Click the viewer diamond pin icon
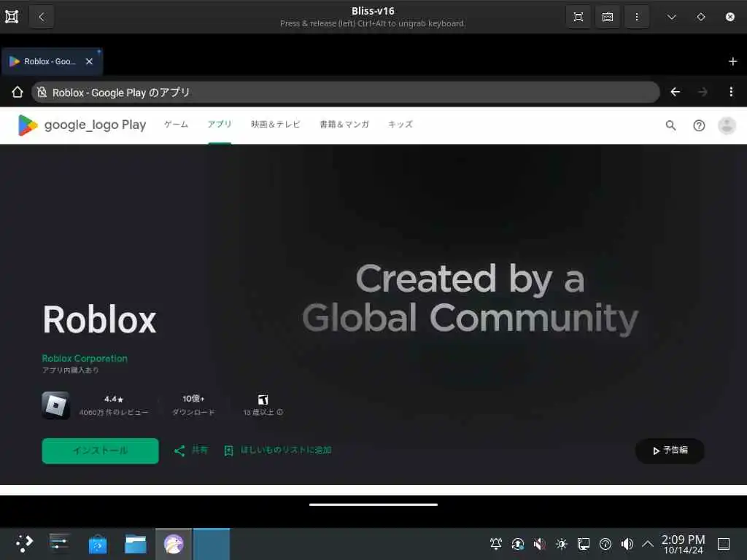747x560 pixels. 701,17
